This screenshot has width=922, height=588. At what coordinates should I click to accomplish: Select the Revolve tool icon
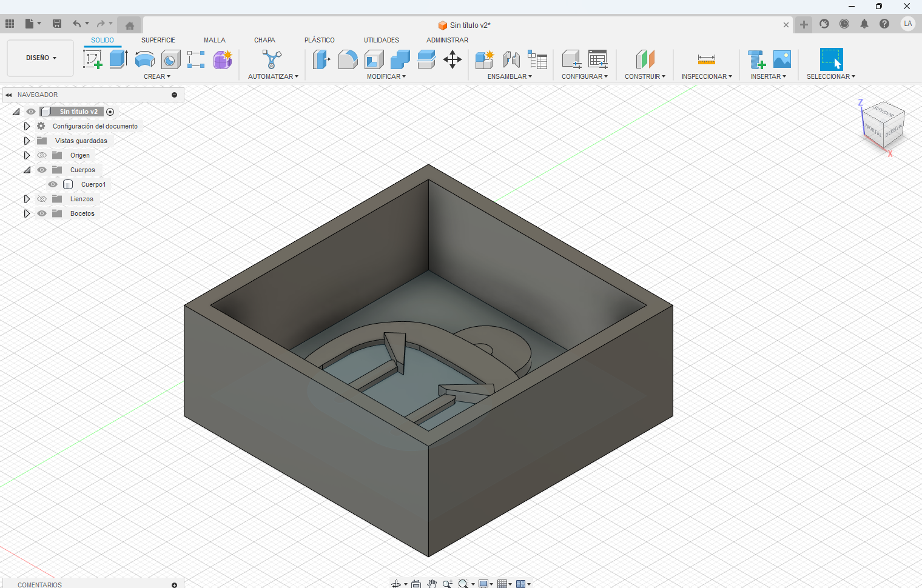tap(144, 59)
